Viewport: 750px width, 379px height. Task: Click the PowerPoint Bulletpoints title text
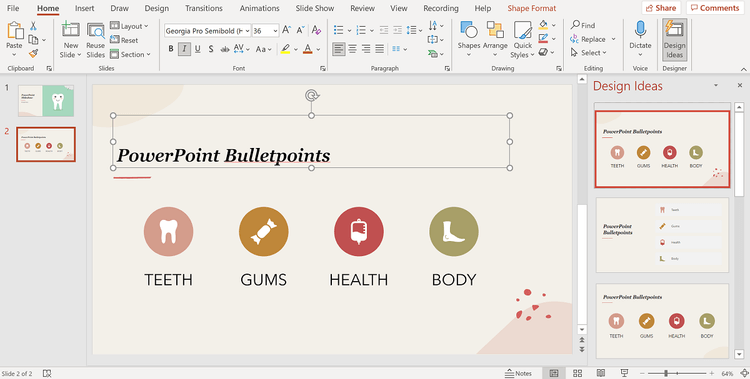(223, 156)
